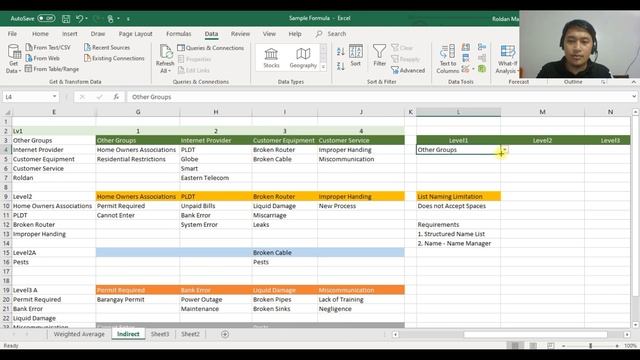The image size is (640, 360).
Task: Select Page Layout view in status bar
Action: 533,346
